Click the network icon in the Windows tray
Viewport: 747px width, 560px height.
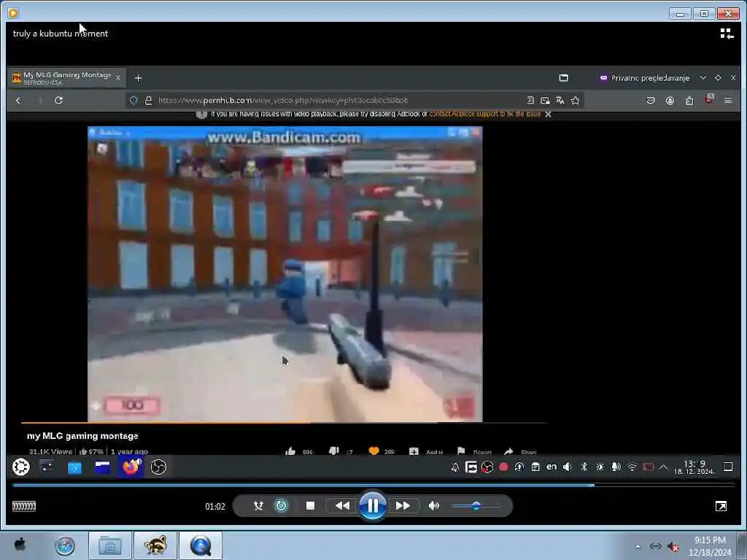[x=656, y=546]
